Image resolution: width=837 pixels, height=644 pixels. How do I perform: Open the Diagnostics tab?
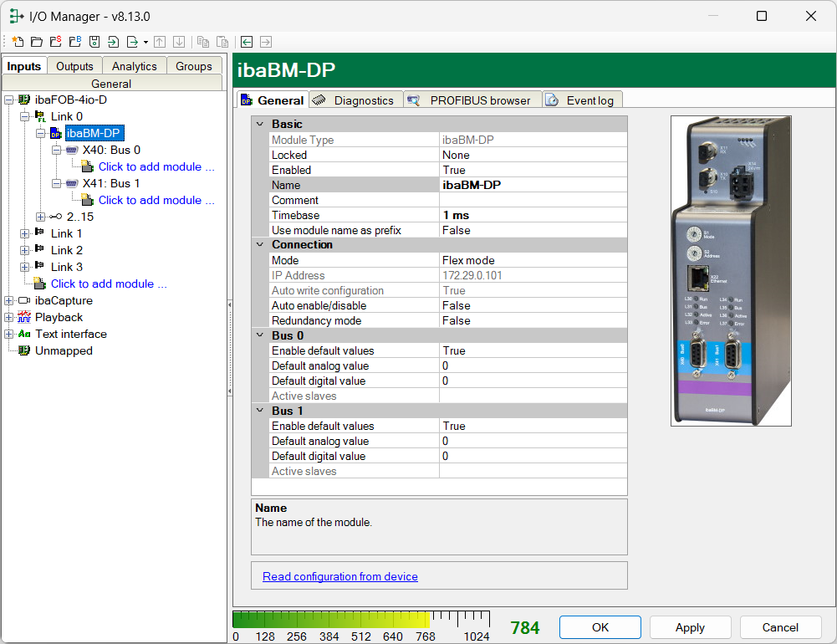(x=356, y=100)
